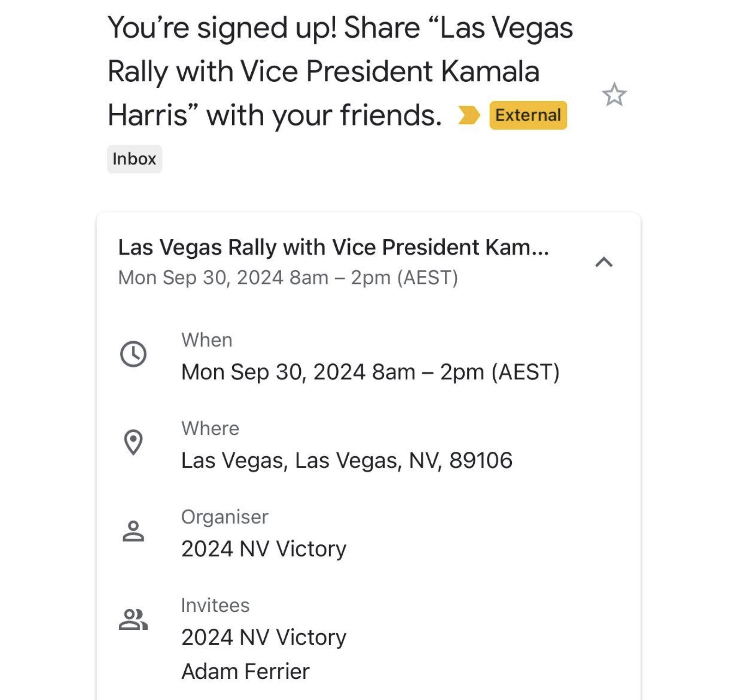The image size is (734, 700).
Task: Click the When label
Action: pos(207,340)
